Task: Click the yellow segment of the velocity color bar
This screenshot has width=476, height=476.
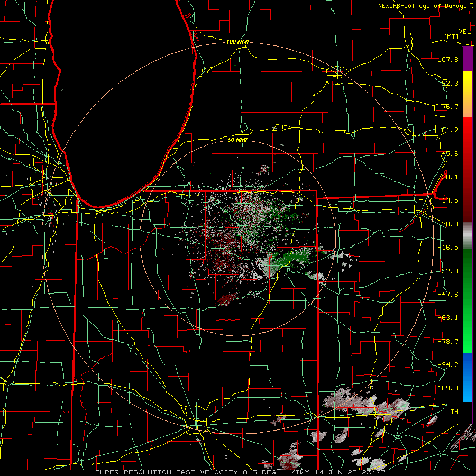Action: [x=467, y=94]
